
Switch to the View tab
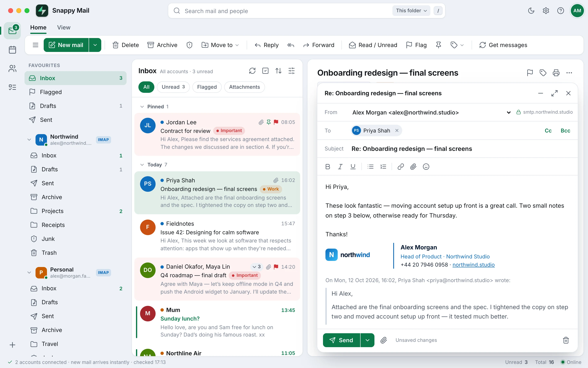[64, 28]
